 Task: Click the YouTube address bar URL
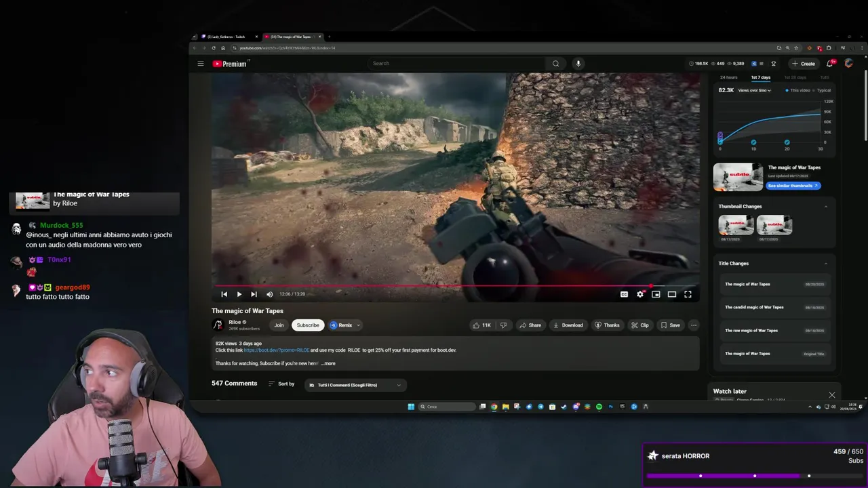coord(288,48)
